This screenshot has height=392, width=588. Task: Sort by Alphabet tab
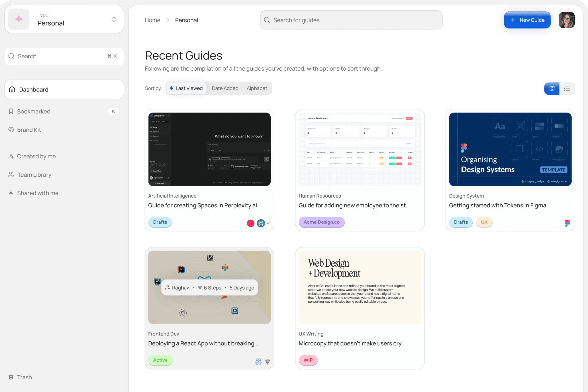click(x=257, y=88)
